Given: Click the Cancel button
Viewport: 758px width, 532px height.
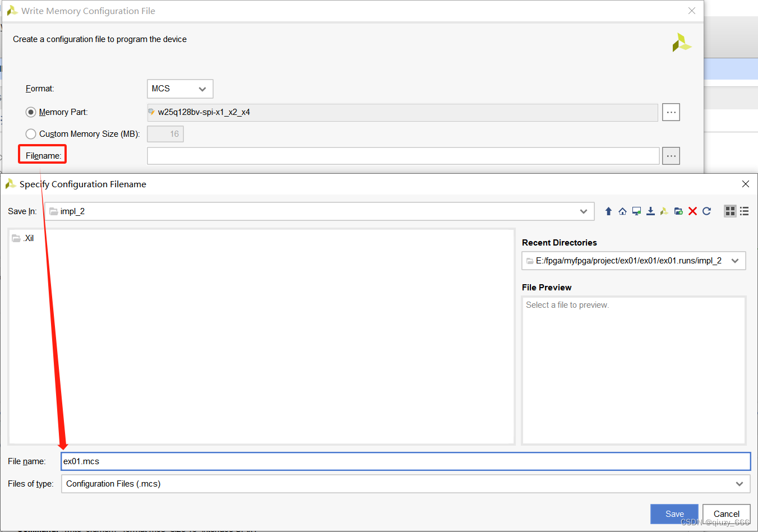Looking at the screenshot, I should (x=727, y=514).
